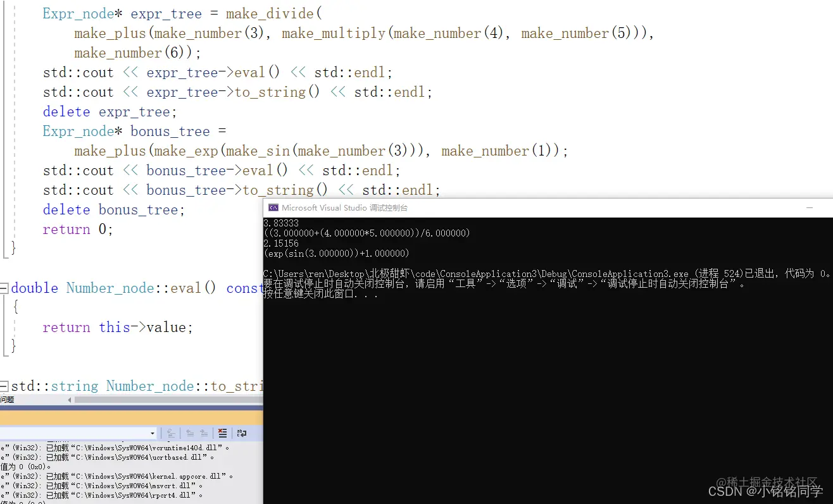Click 'make_exp' in the bonus_tree expression
The image size is (833, 504).
click(x=186, y=151)
